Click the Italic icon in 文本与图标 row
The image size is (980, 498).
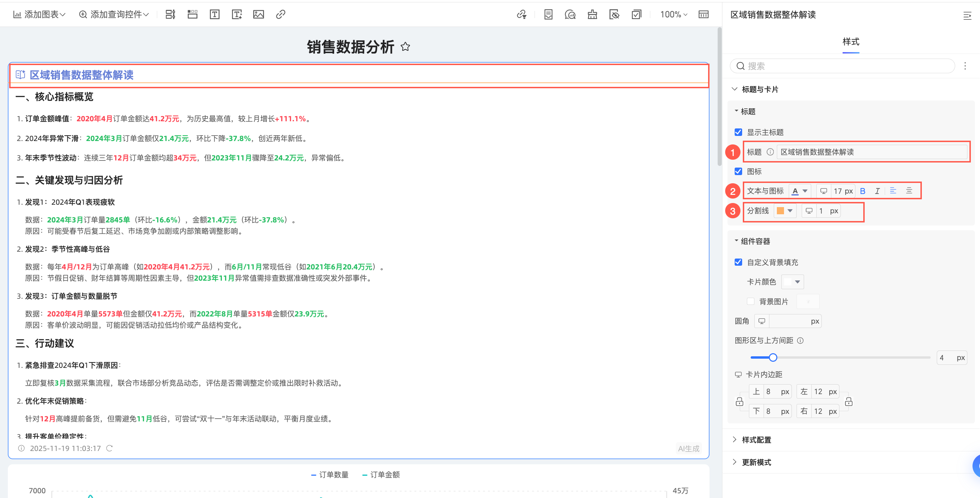(x=877, y=191)
